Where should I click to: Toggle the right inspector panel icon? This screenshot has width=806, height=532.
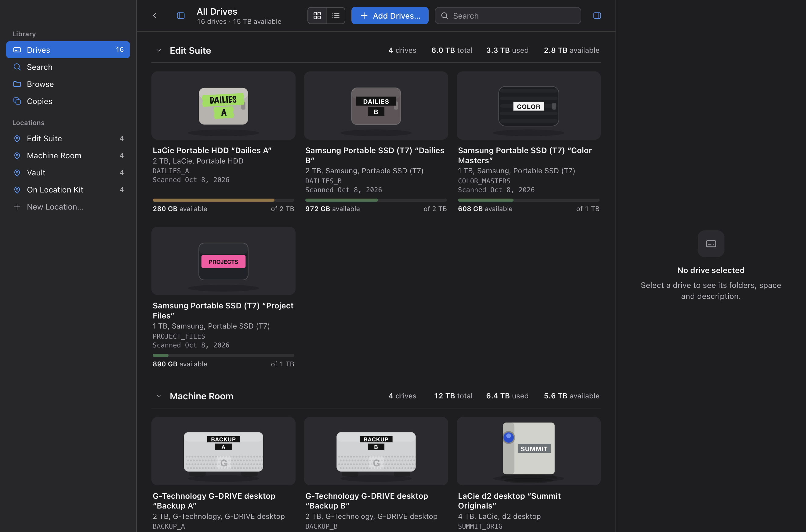pos(597,16)
